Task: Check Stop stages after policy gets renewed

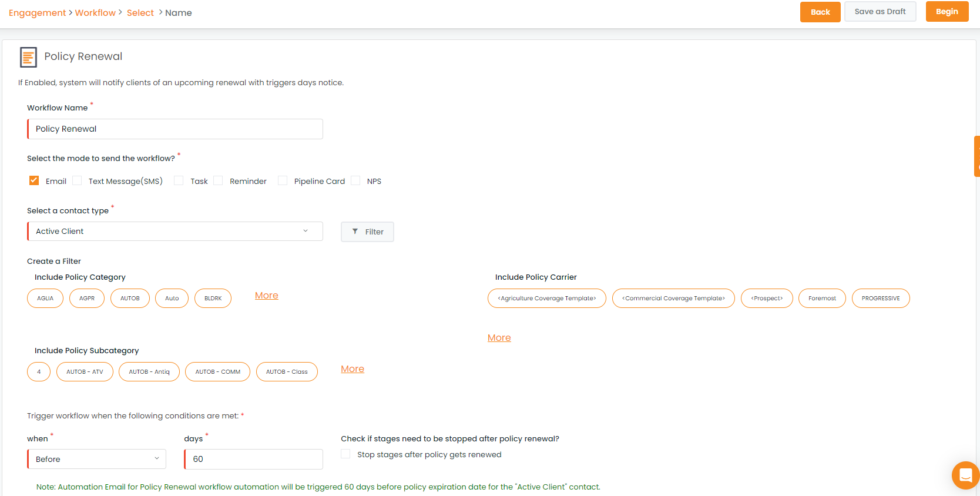Action: click(345, 454)
